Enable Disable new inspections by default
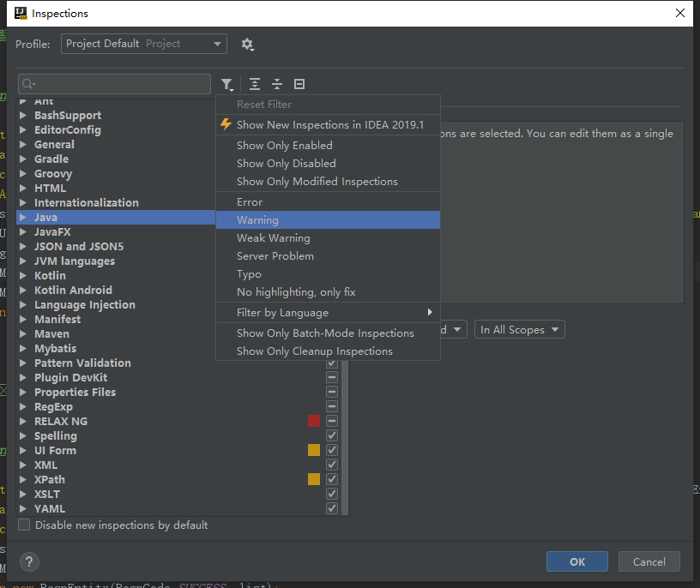 24,525
